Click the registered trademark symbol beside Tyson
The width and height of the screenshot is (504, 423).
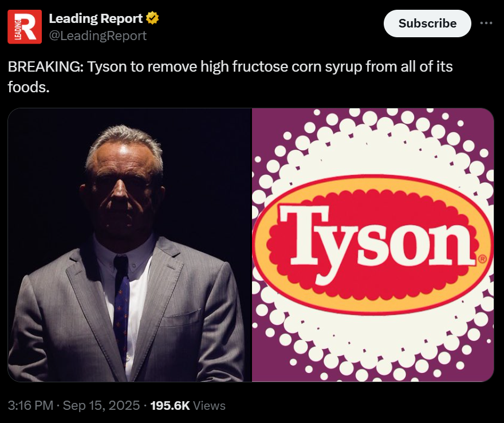pos(482,259)
